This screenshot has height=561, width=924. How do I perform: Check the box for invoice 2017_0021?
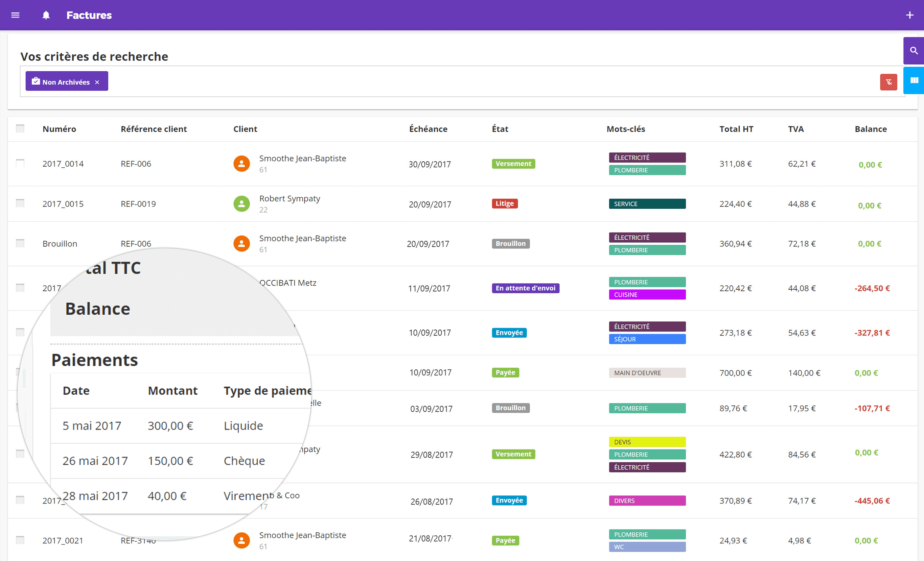[x=20, y=540]
